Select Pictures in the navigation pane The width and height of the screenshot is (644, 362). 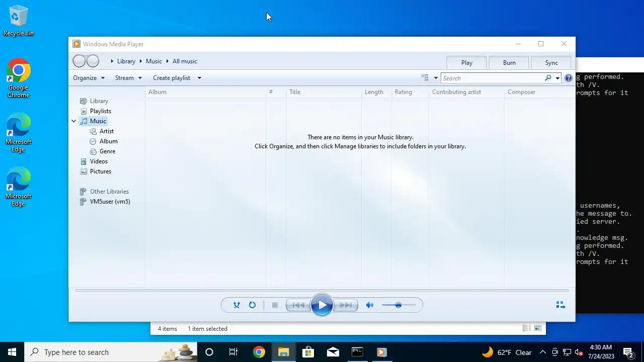pos(101,171)
